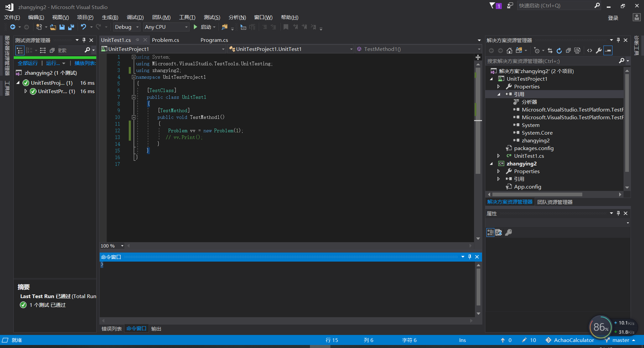The width and height of the screenshot is (644, 348).
Task: Collapse all items in Solution Explorer
Action: point(568,51)
